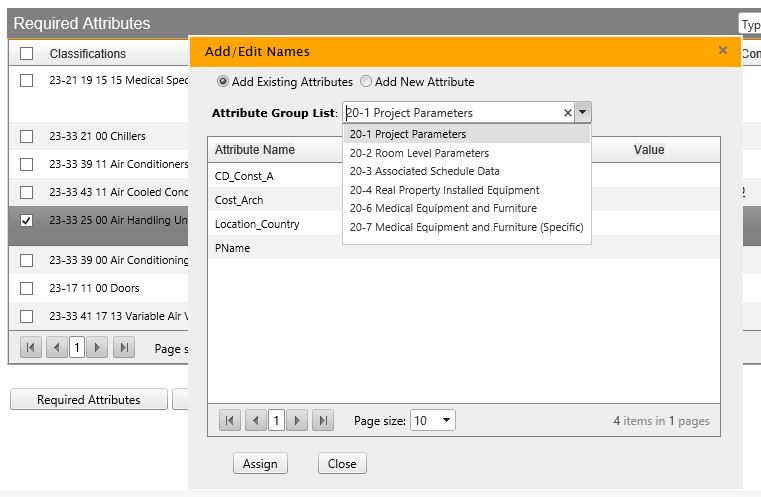This screenshot has height=497, width=761.
Task: Click the Assign button
Action: coord(260,464)
